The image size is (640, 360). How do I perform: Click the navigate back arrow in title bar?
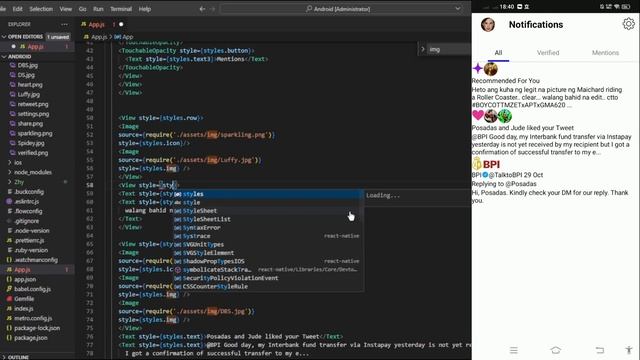202,9
